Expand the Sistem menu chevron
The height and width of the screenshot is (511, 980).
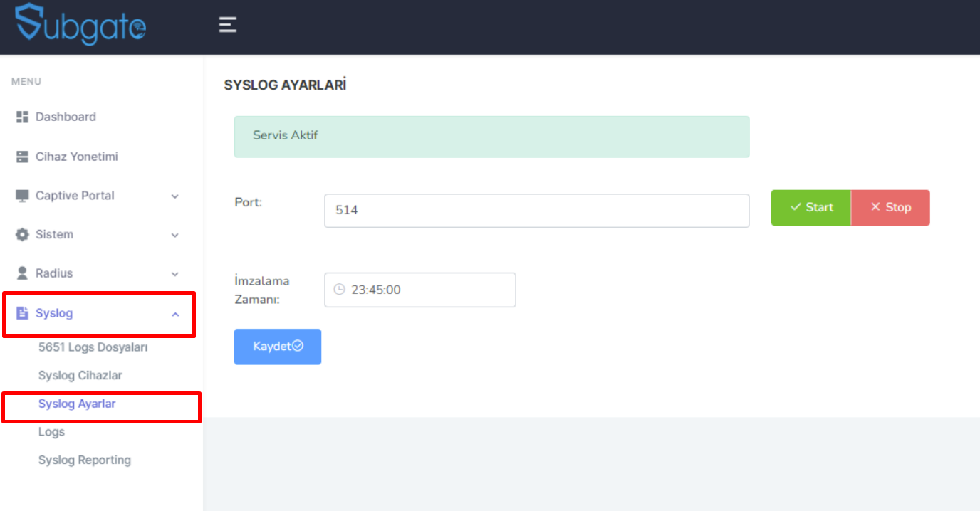click(175, 235)
